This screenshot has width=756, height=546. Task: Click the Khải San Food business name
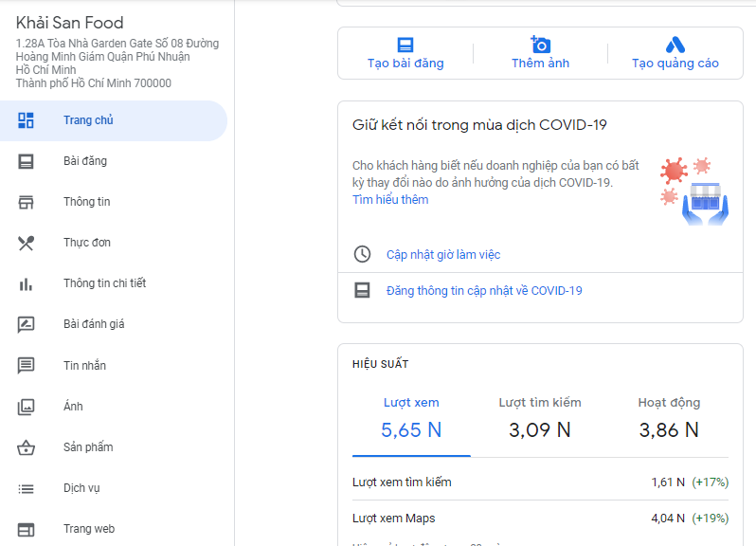tap(69, 23)
